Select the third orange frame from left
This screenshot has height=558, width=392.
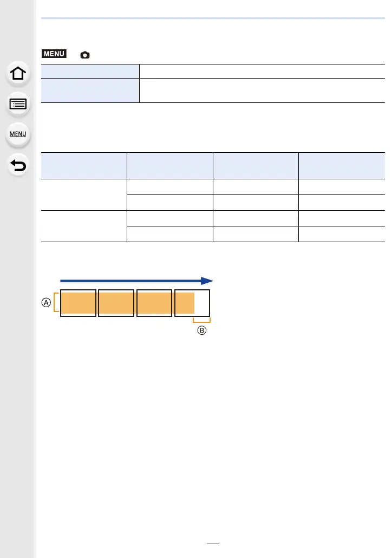(154, 303)
